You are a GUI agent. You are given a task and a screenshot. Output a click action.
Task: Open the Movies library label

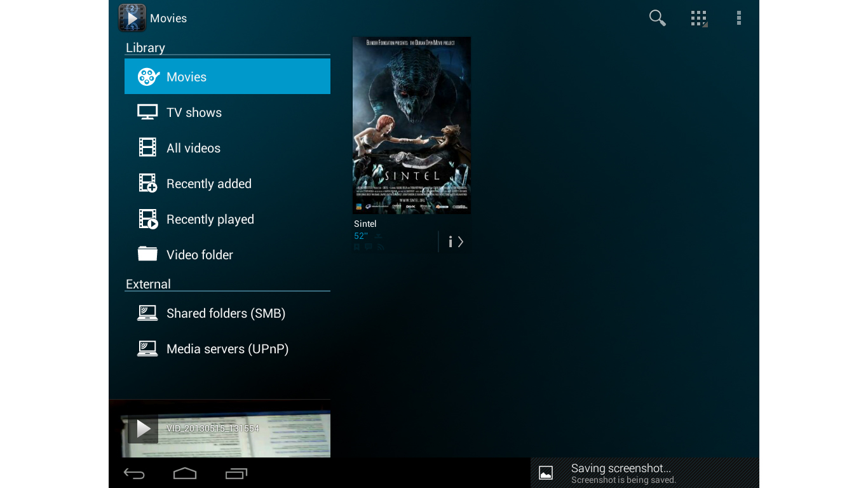pos(186,77)
